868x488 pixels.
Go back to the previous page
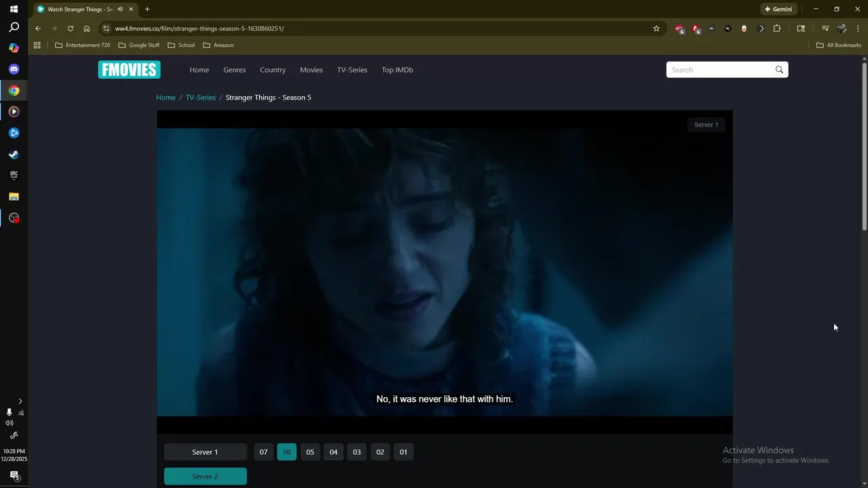click(x=38, y=28)
